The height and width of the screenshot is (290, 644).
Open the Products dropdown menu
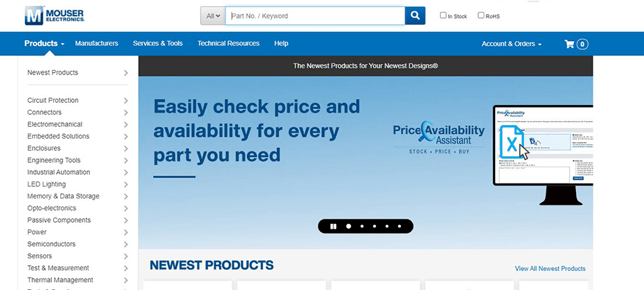point(44,44)
